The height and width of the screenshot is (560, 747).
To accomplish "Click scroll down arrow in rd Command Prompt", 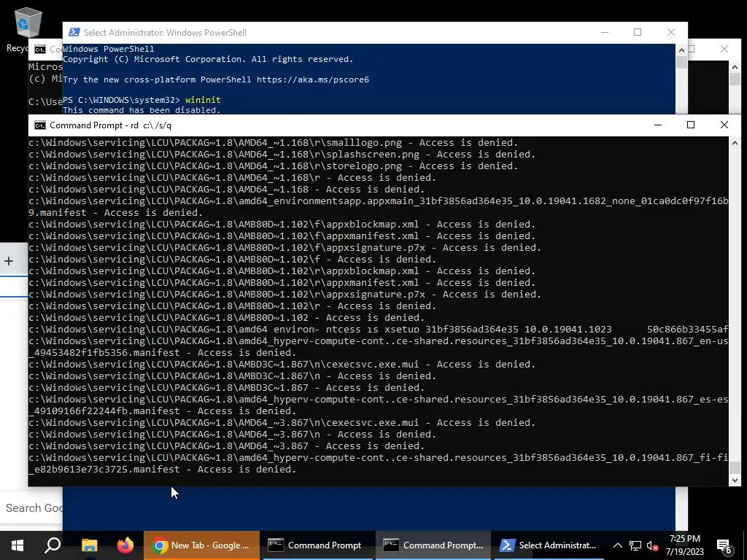I will point(735,481).
